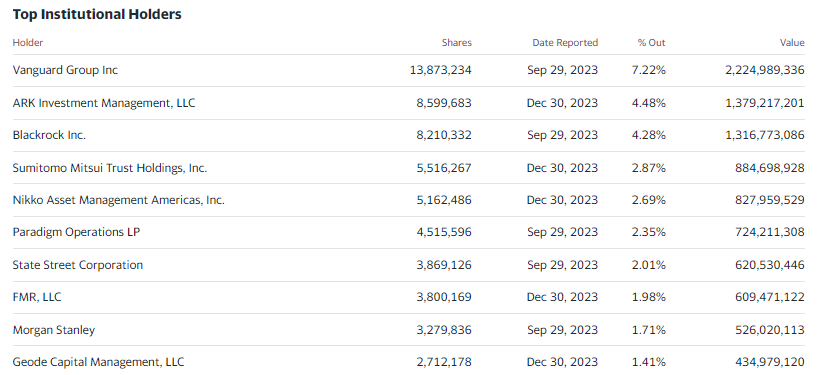Screen dimensions: 823x375
Task: Click Vanguard's date reported Sep 29, 2023
Action: pyautogui.click(x=563, y=70)
